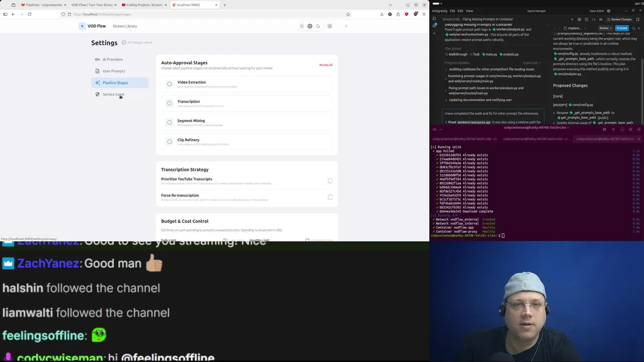Open terminal hamburger menu icon

[613, 129]
